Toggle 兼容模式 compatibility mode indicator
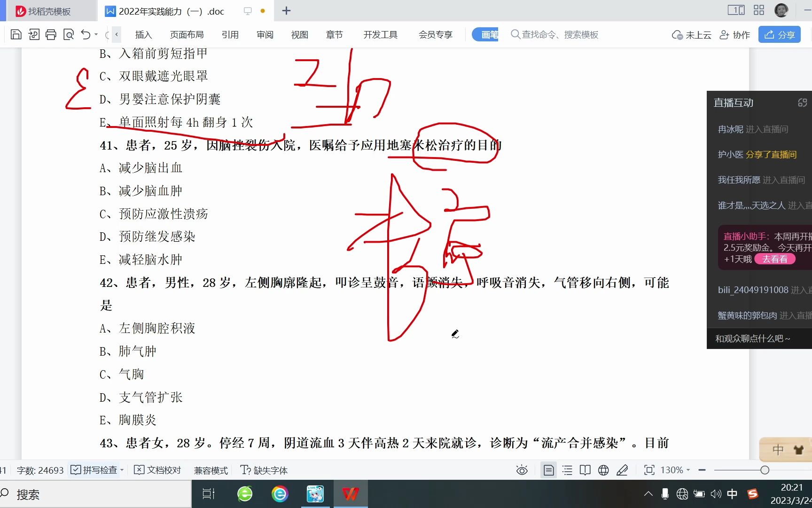The height and width of the screenshot is (508, 812). (x=211, y=470)
